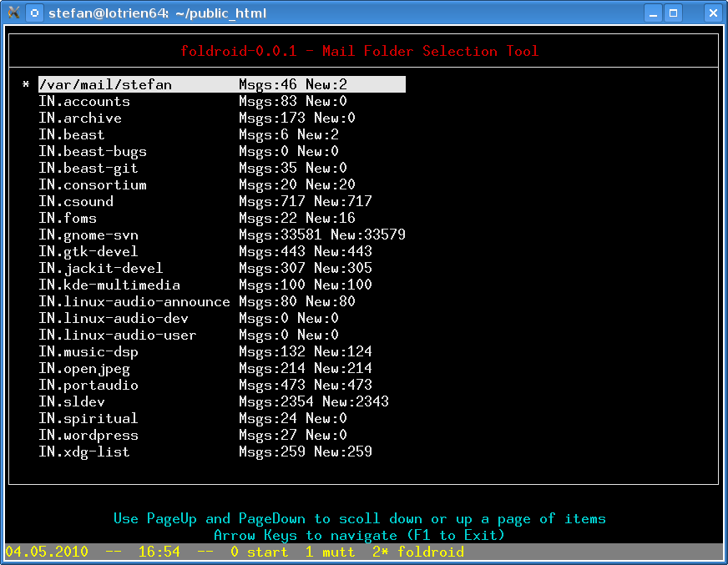Pick the IN.xdg-list folder entry
This screenshot has height=565, width=728.
[84, 451]
